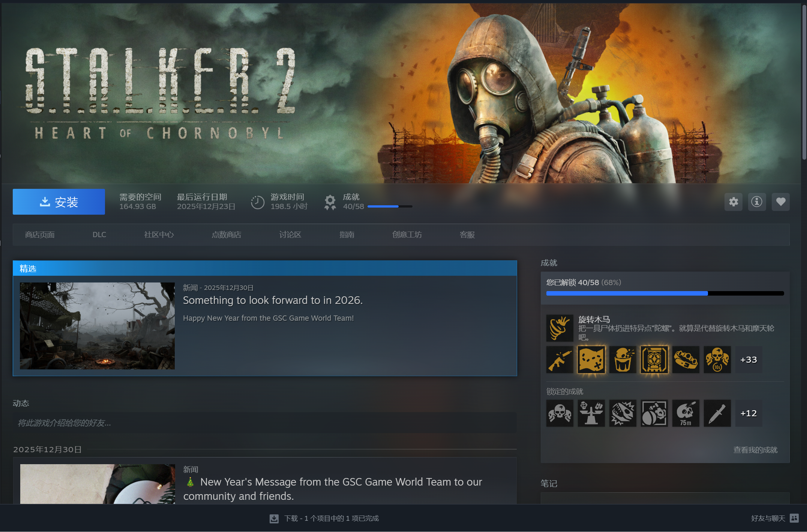Screen dimensions: 807x532
Task: Expand the +12 locked achievements
Action: (x=748, y=413)
